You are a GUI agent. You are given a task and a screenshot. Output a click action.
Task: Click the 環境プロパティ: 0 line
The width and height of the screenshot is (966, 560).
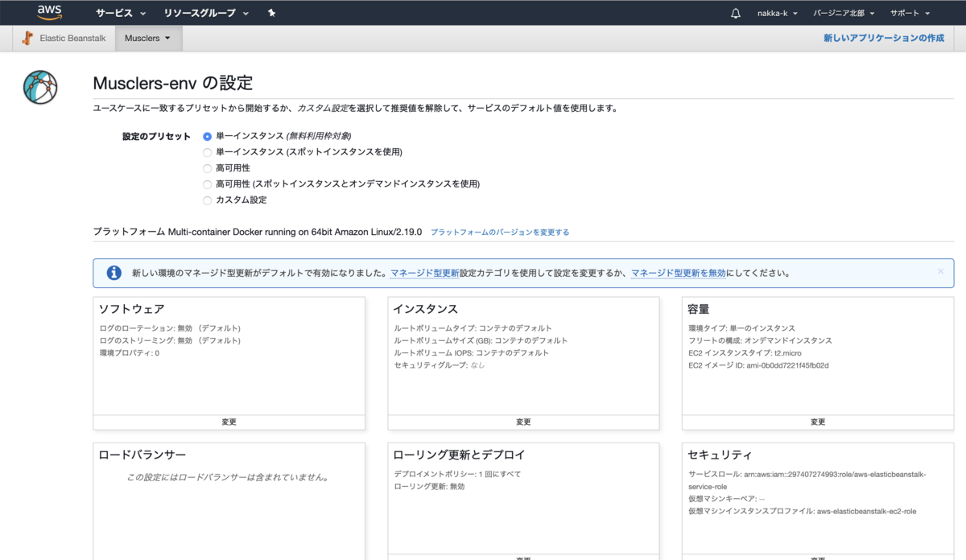pos(130,353)
